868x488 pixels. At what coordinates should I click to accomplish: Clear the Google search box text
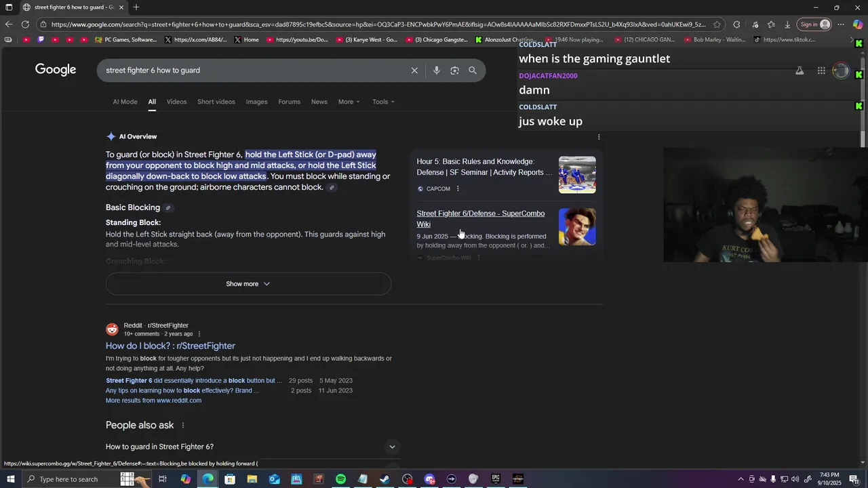[414, 70]
